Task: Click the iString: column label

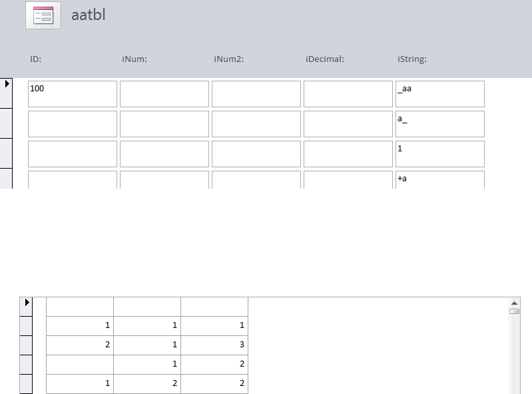Action: 411,59
